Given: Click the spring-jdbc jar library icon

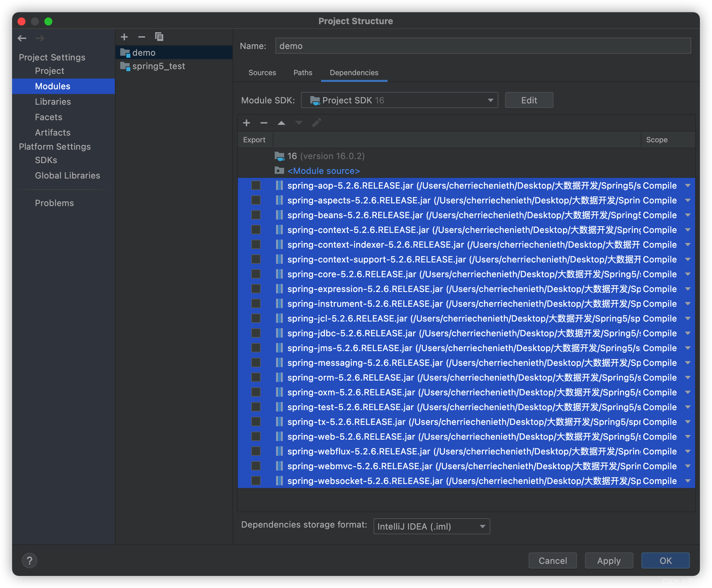Looking at the screenshot, I should click(x=279, y=333).
